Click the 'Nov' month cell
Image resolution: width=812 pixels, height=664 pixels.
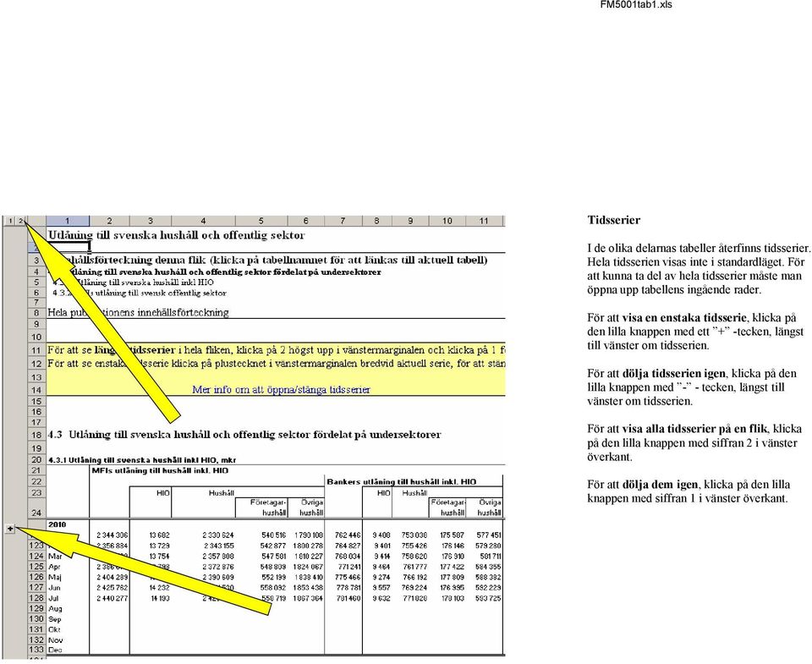(56, 640)
